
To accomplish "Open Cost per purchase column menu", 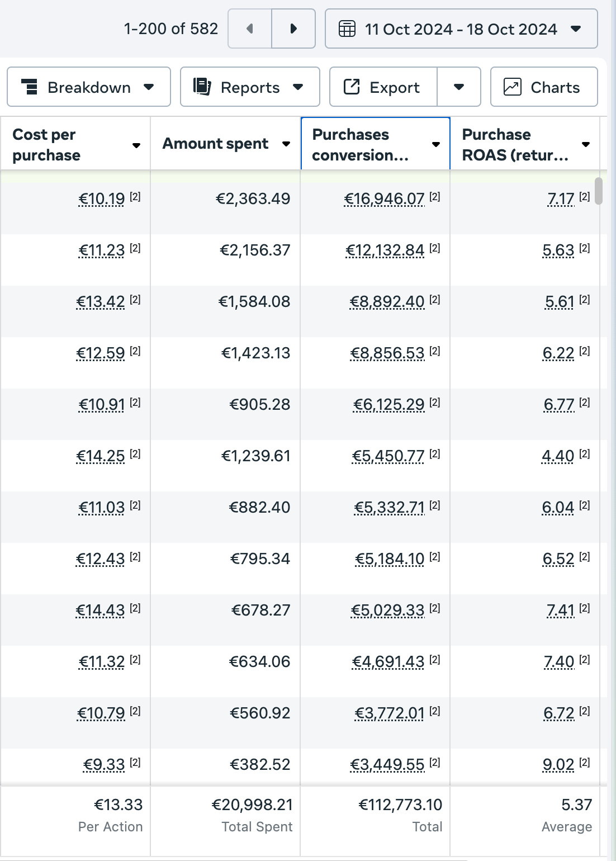I will 136,145.
